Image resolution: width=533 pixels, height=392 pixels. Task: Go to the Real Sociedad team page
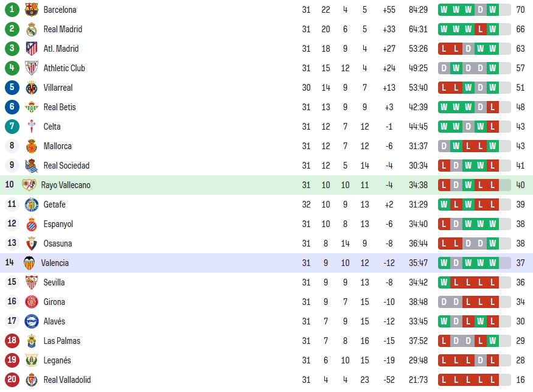point(66,166)
